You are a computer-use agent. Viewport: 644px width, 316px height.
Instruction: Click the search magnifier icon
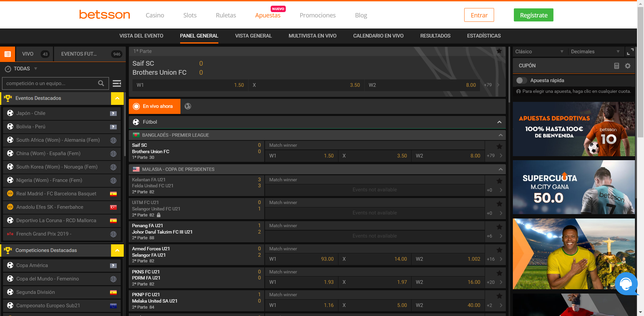click(x=101, y=83)
